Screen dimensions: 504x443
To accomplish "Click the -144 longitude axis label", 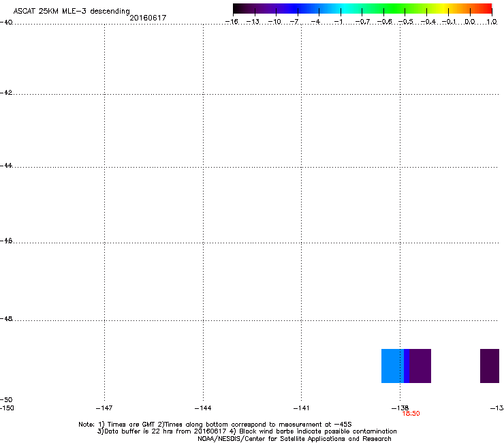I will [203, 408].
